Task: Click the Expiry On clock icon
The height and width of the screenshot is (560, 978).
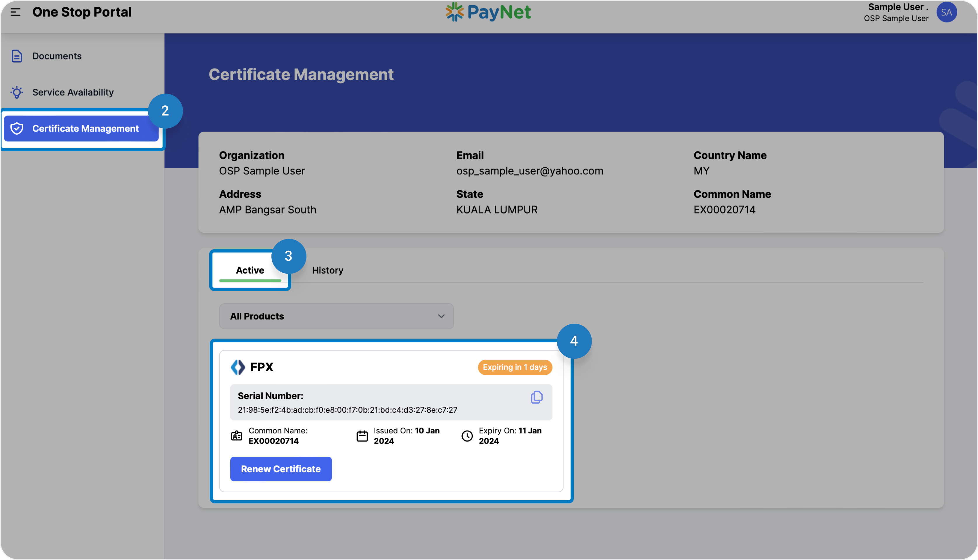Action: coord(467,436)
